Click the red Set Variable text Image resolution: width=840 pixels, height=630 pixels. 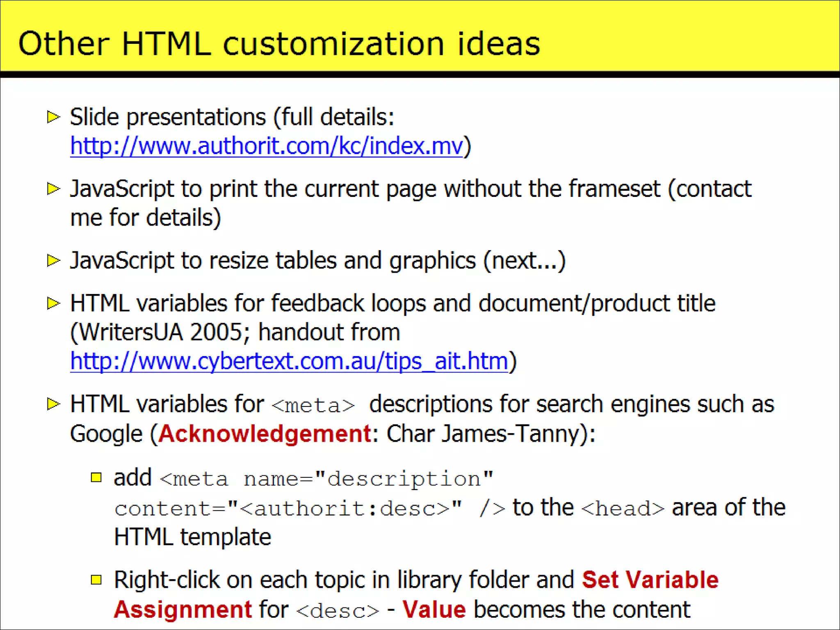[x=650, y=580]
